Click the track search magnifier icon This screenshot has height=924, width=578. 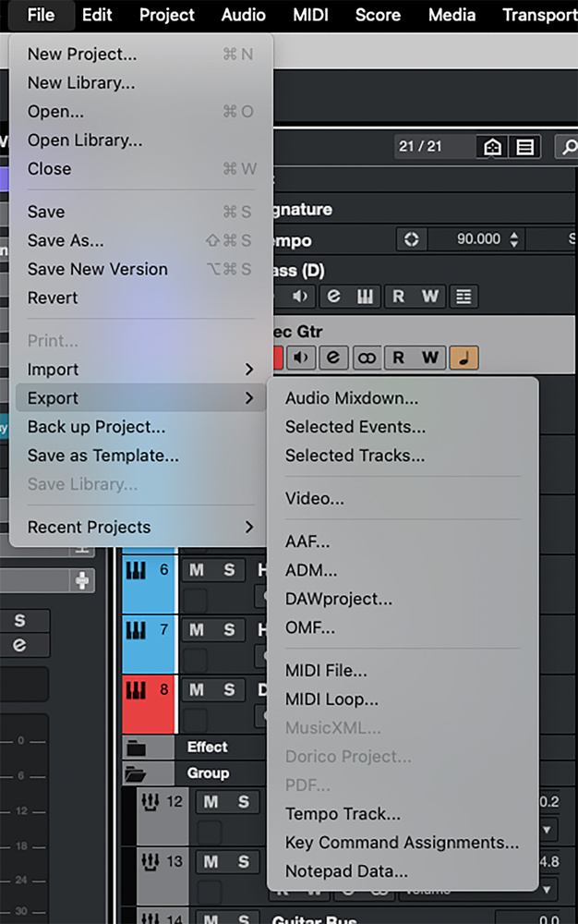[566, 147]
